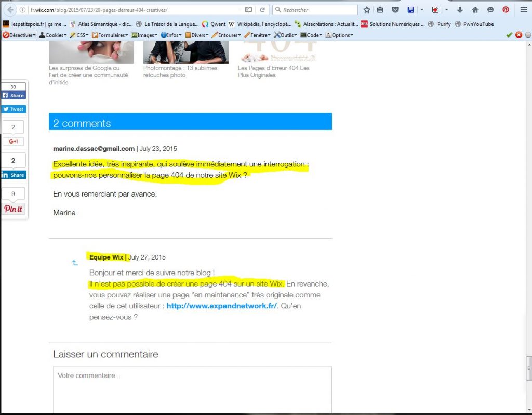Click the blue reply arrow next to Equipe Wix
Screen dimensions: 532x415
pyautogui.click(x=75, y=263)
